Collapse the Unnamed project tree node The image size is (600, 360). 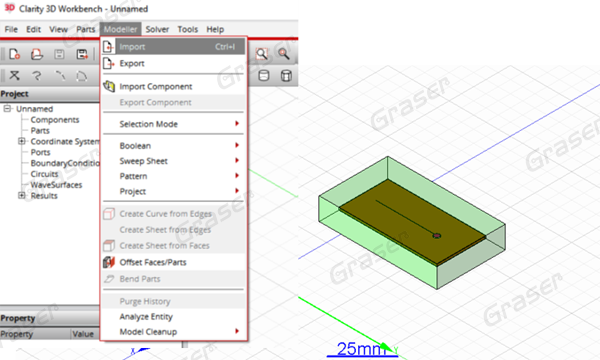click(7, 109)
